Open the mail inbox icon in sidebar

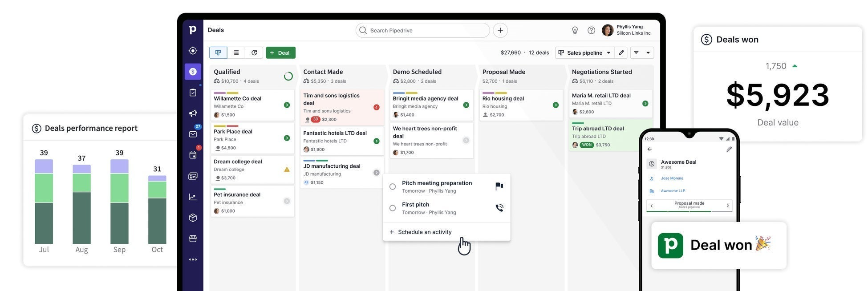[x=193, y=134]
